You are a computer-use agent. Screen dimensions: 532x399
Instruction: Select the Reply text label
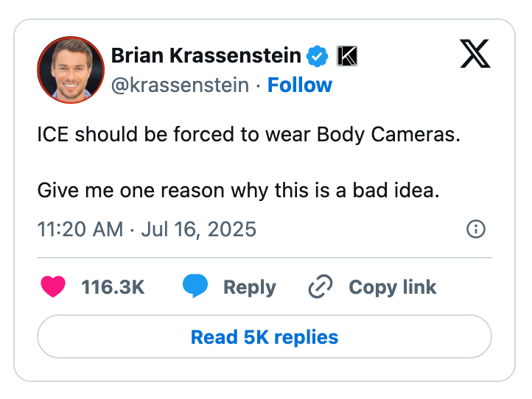[x=250, y=287]
